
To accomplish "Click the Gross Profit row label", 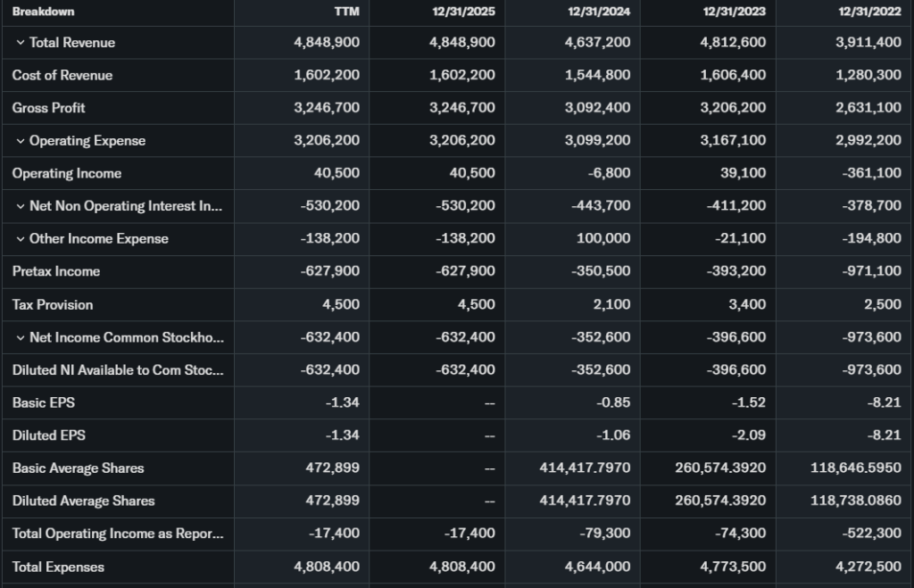I will [49, 108].
